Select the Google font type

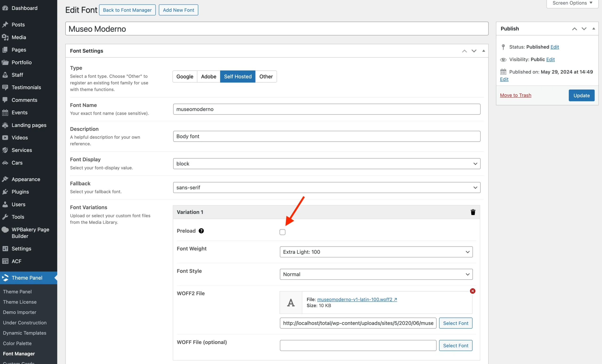coord(185,76)
